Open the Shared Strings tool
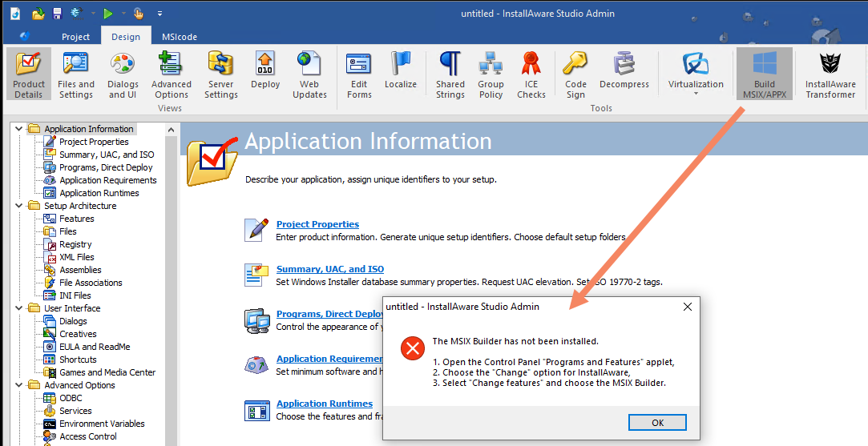This screenshot has width=868, height=446. 450,74
